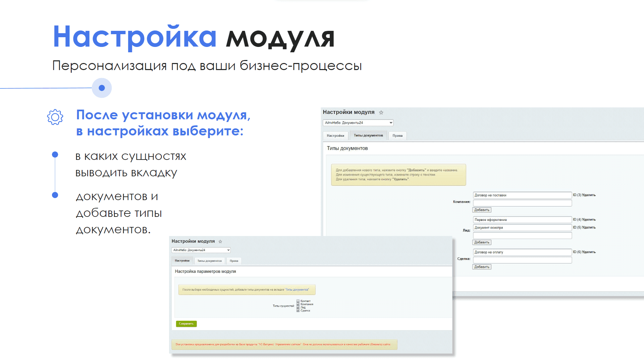644x362 pixels.
Task: Delete the document type with ID:(4)
Action: pyautogui.click(x=589, y=220)
